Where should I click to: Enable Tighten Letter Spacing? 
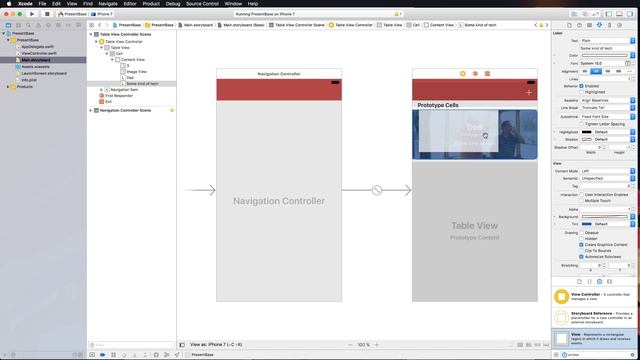[581, 124]
